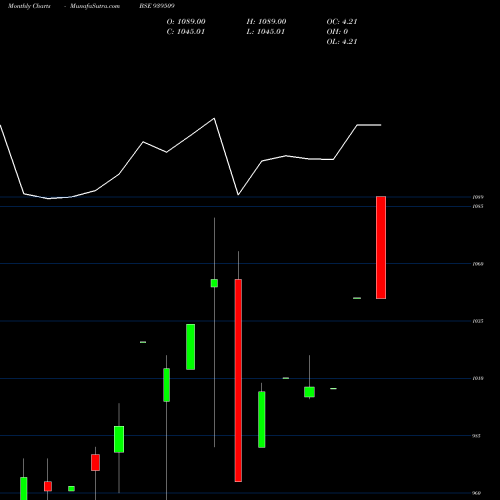Click the flat final segment of the white line
The width and height of the screenshot is (500, 500).
coord(369,125)
